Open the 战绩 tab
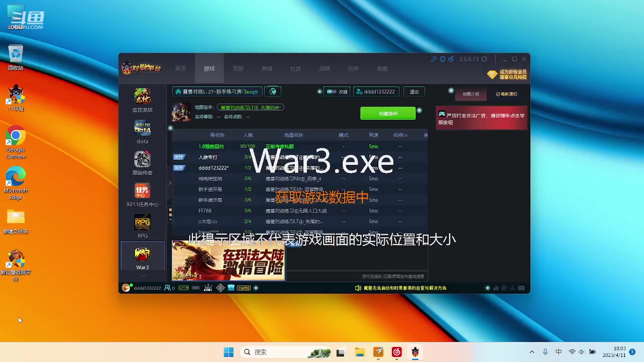644x362 pixels. pyautogui.click(x=325, y=69)
